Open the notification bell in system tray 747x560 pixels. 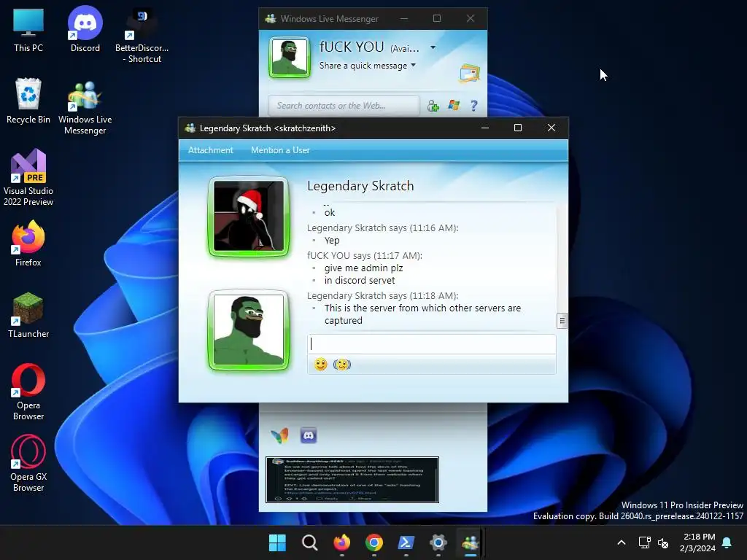click(727, 542)
